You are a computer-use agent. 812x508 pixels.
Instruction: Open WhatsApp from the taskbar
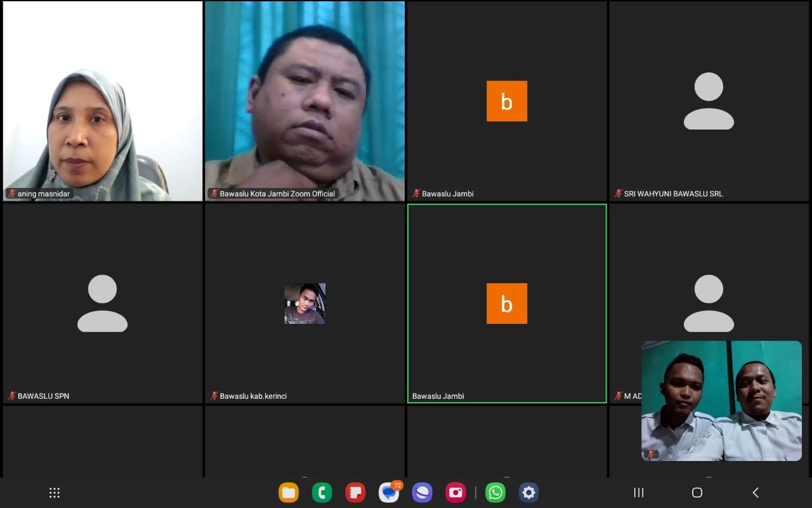point(495,492)
